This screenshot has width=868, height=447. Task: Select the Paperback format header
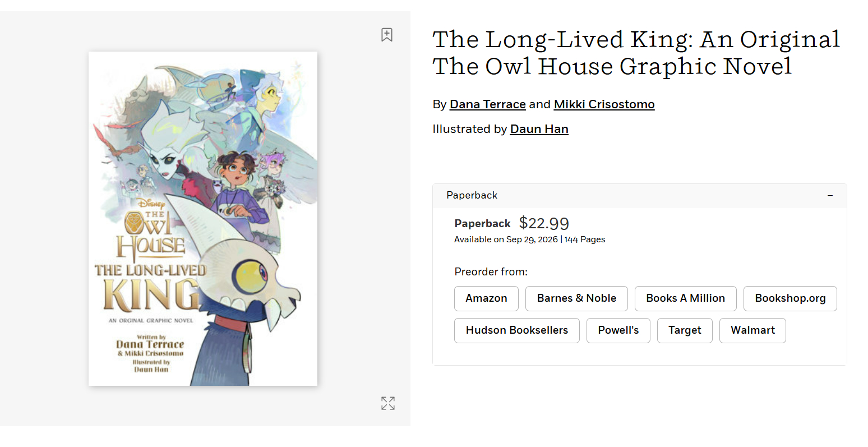472,195
